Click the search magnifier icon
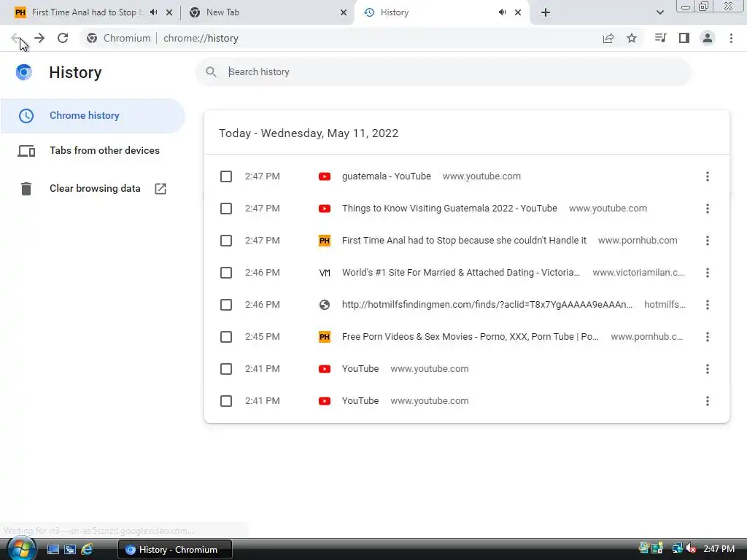This screenshot has height=560, width=747. coord(211,72)
